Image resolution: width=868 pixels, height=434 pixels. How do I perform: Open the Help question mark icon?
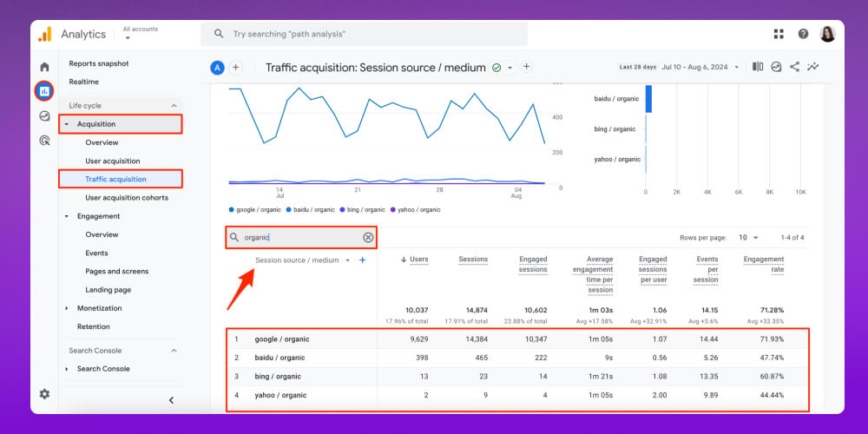(x=803, y=34)
